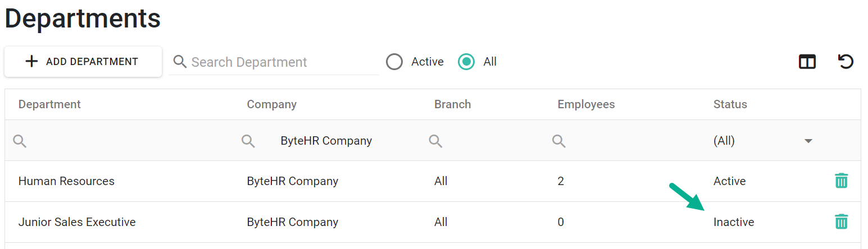Click the Branch column filter search icon
This screenshot has width=868, height=249.
(435, 141)
